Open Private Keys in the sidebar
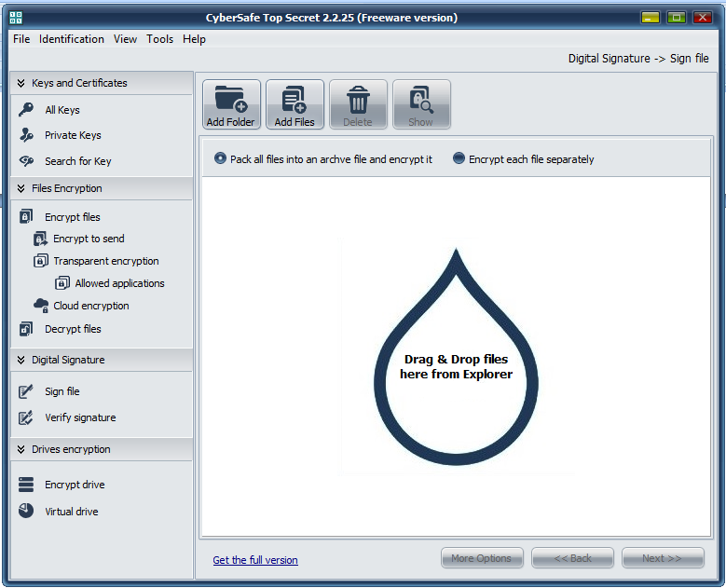Screen dimensions: 726x588 [x=73, y=135]
